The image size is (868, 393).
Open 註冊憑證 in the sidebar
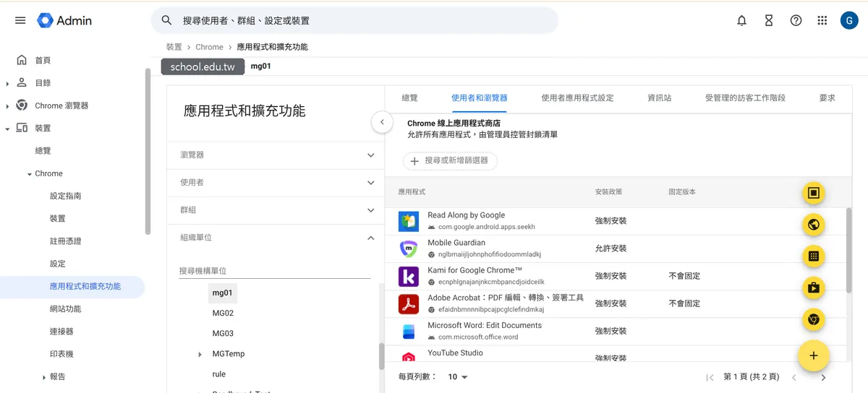(x=65, y=241)
